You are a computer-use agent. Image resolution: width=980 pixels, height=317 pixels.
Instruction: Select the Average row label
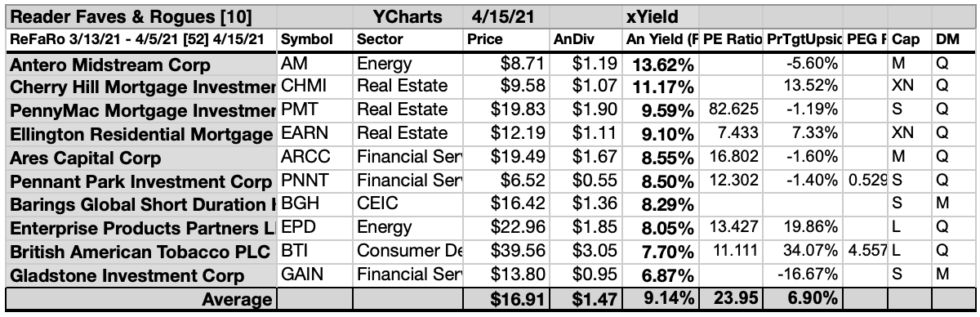tap(140, 300)
